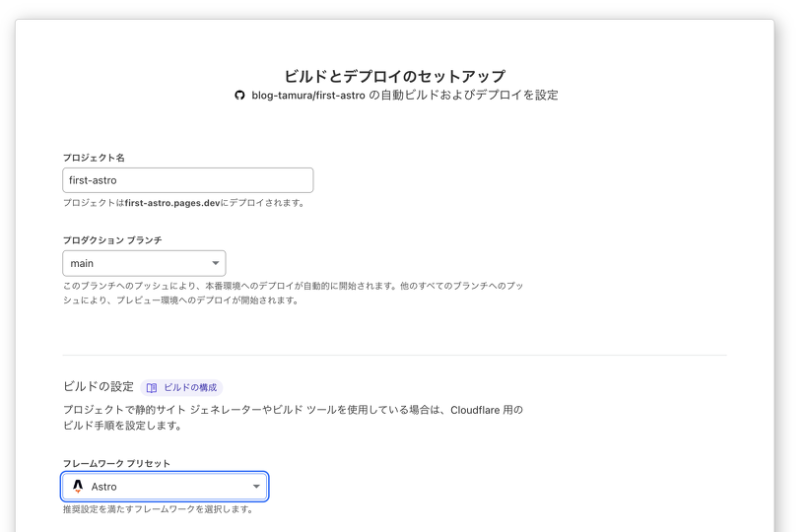Click the blog-tamura/first-astro repository text
This screenshot has height=532, width=808.
[308, 96]
